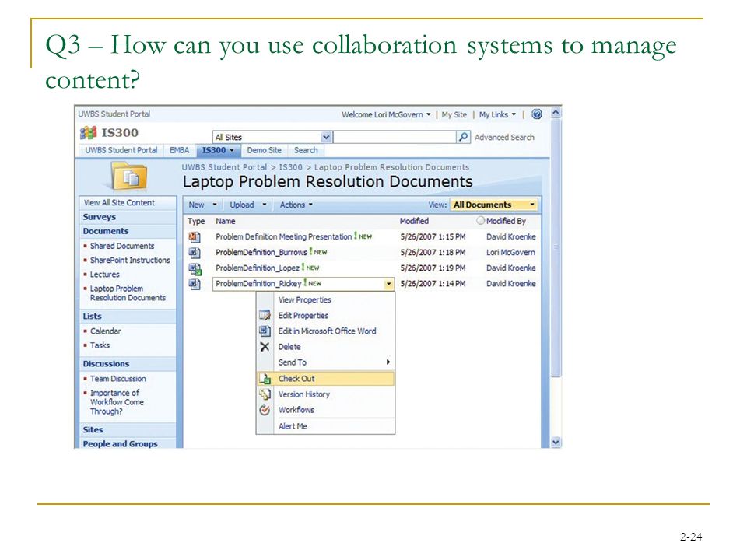Click checked-out Word icon for ProblemDefinition_Lopez
This screenshot has height=560, width=747.
click(195, 268)
